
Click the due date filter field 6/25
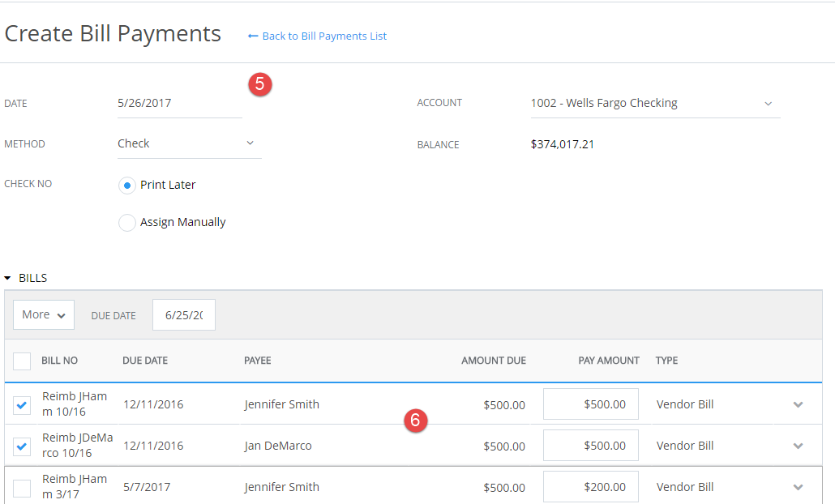(x=184, y=315)
